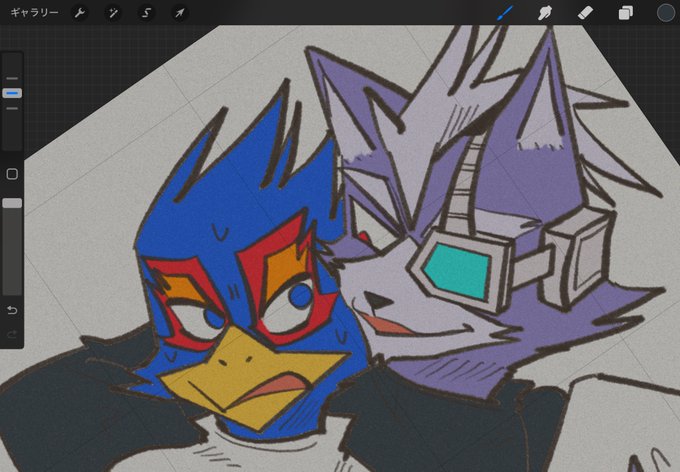Undo the last stroke
The height and width of the screenshot is (472, 680).
click(x=12, y=310)
